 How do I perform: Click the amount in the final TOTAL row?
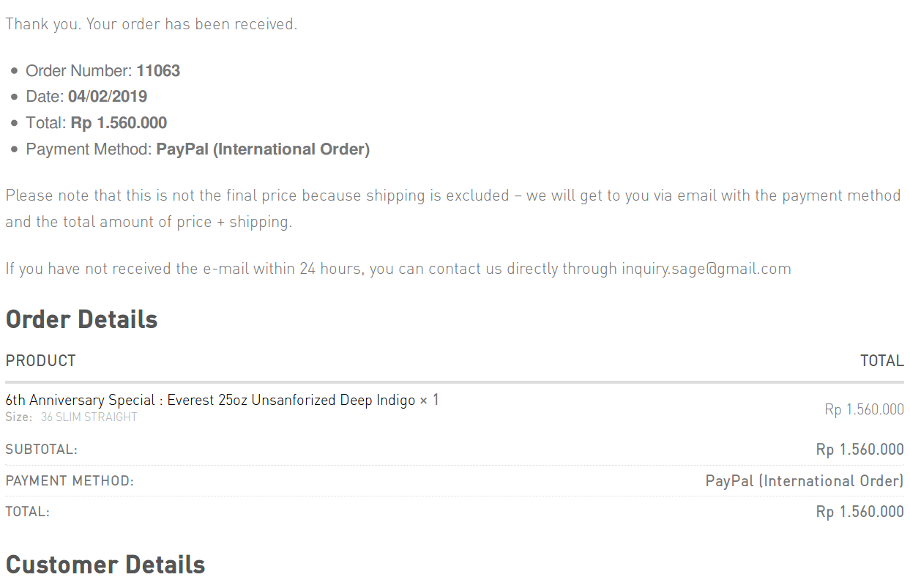click(x=859, y=513)
